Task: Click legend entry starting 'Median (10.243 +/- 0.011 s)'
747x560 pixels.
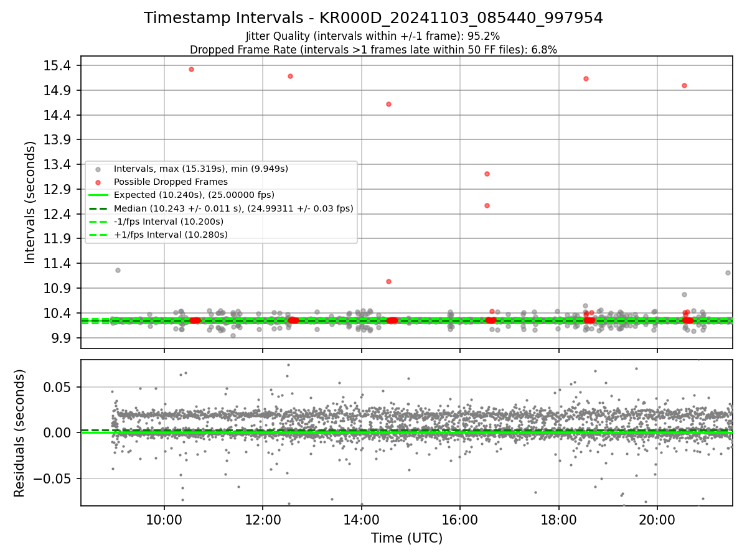Action: (233, 208)
